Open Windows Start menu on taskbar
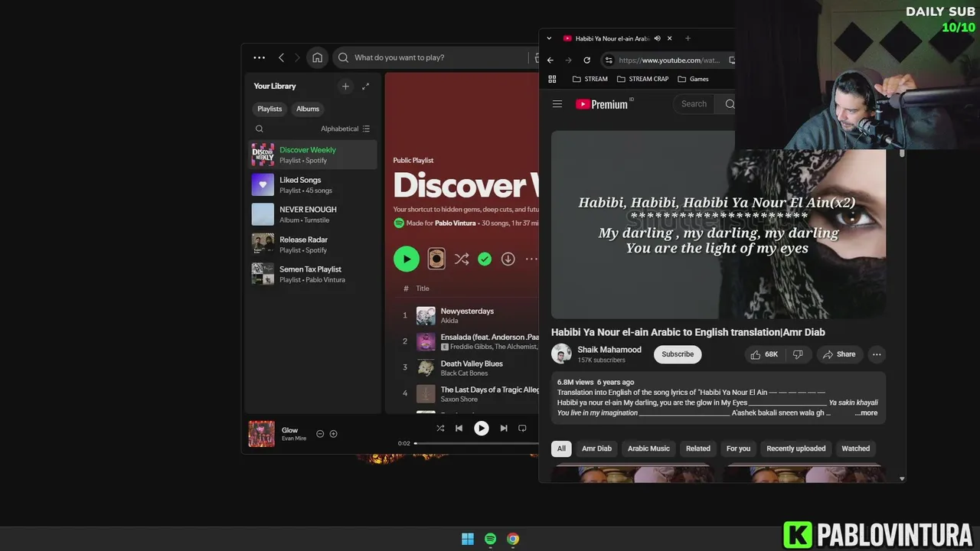 pos(468,539)
